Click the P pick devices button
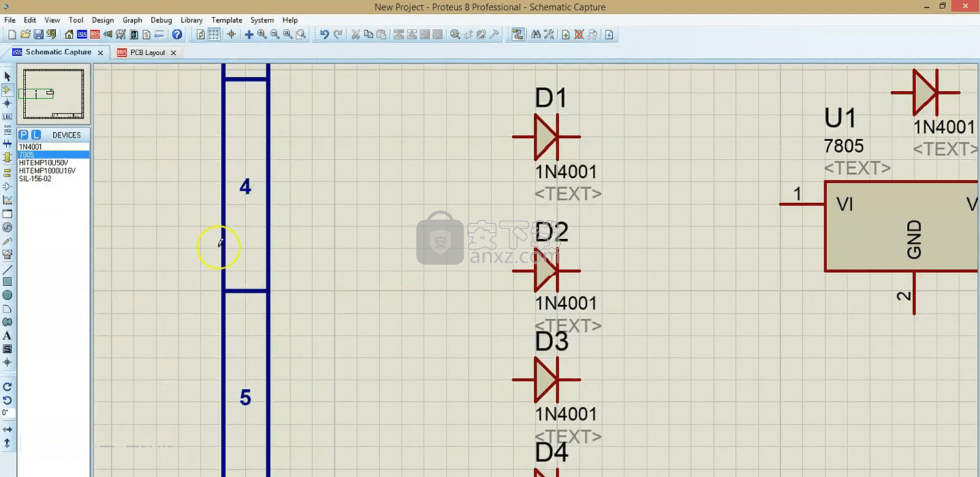 click(x=23, y=135)
